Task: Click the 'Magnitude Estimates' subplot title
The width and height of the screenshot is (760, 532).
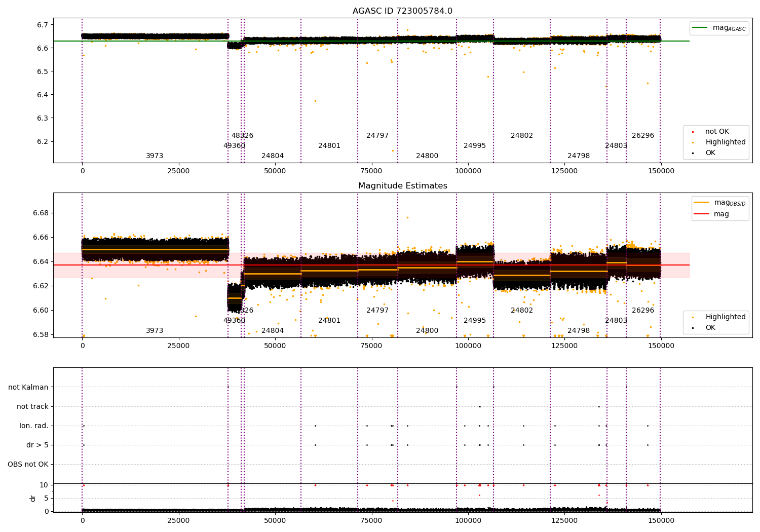Action: click(402, 186)
